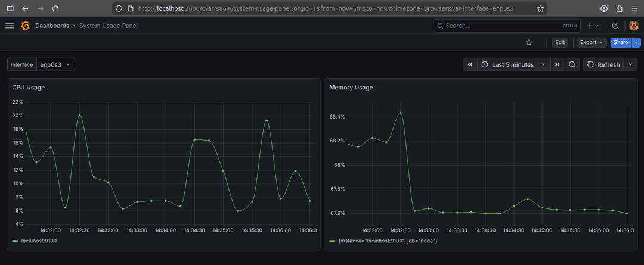Open the auto-refresh interval dropdown

click(x=631, y=64)
